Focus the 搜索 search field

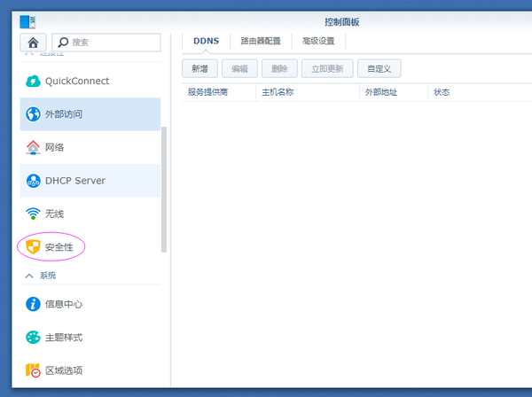tap(106, 43)
